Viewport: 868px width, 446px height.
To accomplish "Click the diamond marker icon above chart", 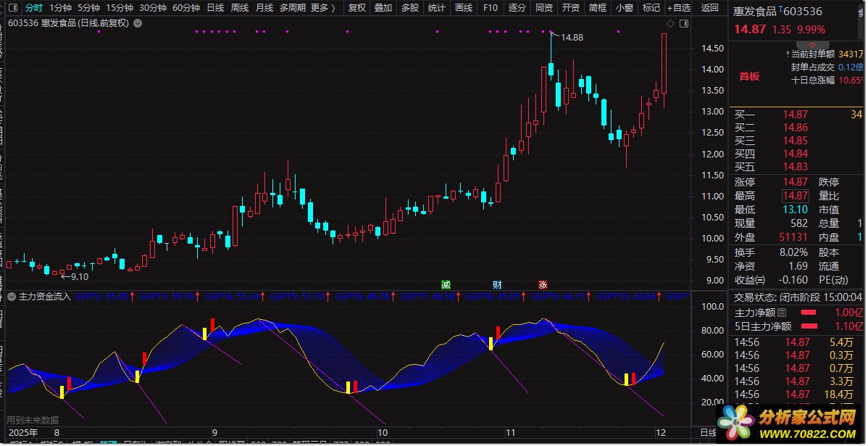I will [x=670, y=24].
